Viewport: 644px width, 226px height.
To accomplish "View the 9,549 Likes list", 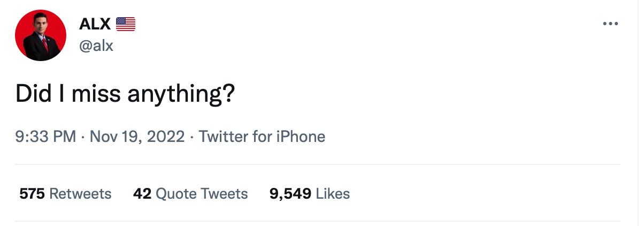I will click(309, 193).
